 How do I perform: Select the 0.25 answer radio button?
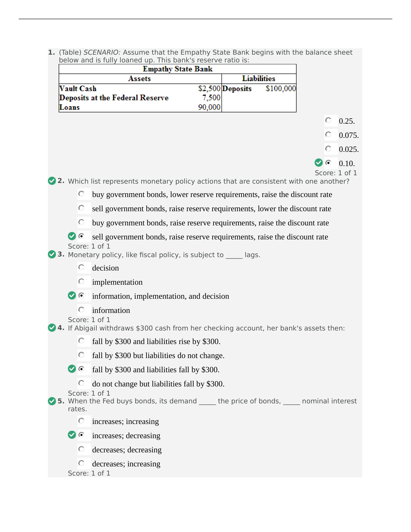coord(328,120)
